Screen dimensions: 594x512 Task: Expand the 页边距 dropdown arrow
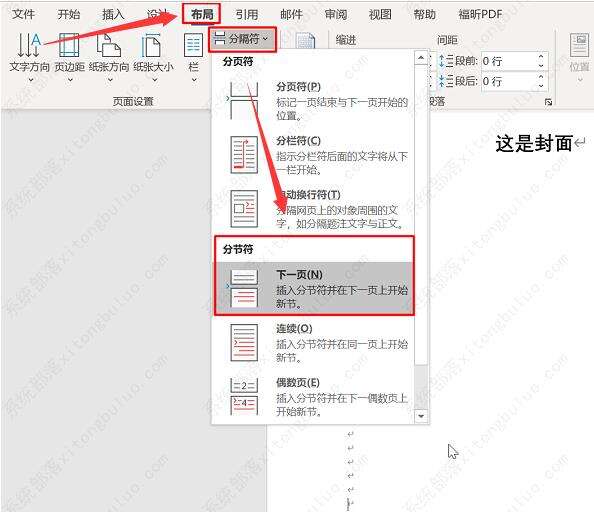pos(70,80)
